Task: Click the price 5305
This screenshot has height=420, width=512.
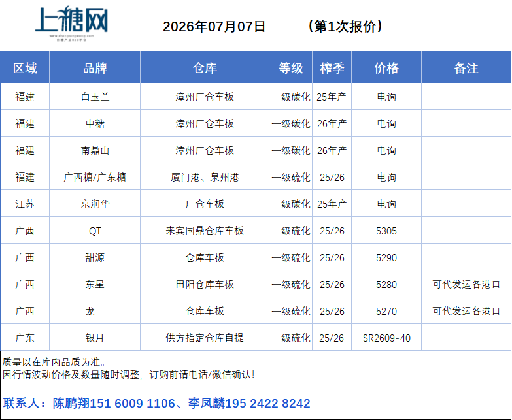Action: tap(386, 231)
